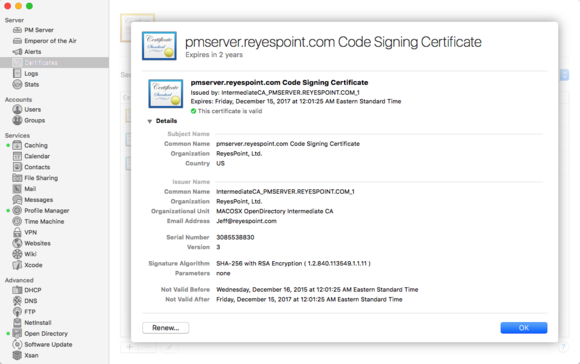Open the DNS advanced icon
The width and height of the screenshot is (580, 364).
[x=17, y=301]
